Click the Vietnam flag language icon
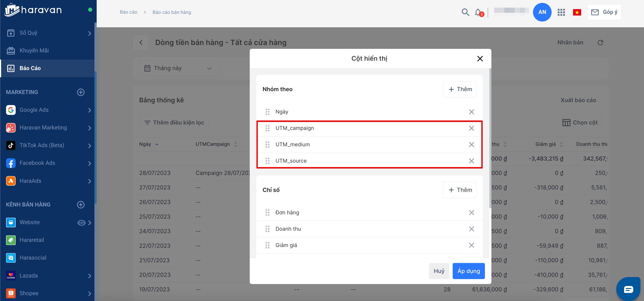The width and height of the screenshot is (644, 301). point(577,12)
